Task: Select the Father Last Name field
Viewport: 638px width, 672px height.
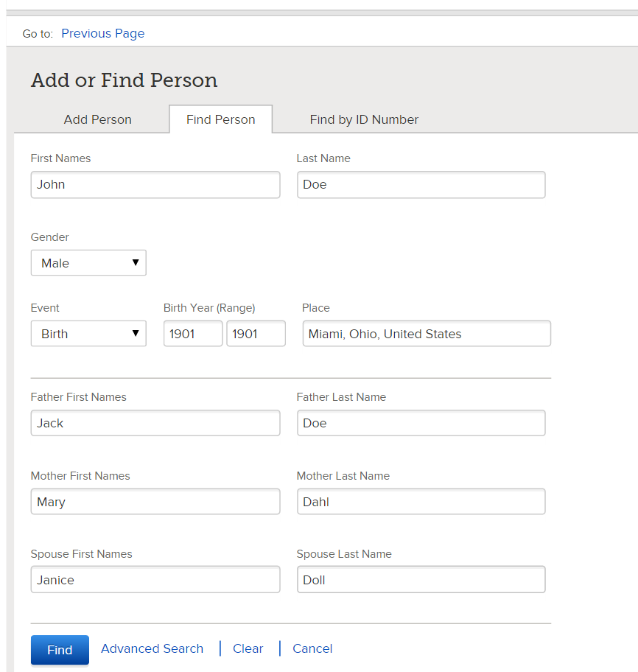Action: (421, 423)
